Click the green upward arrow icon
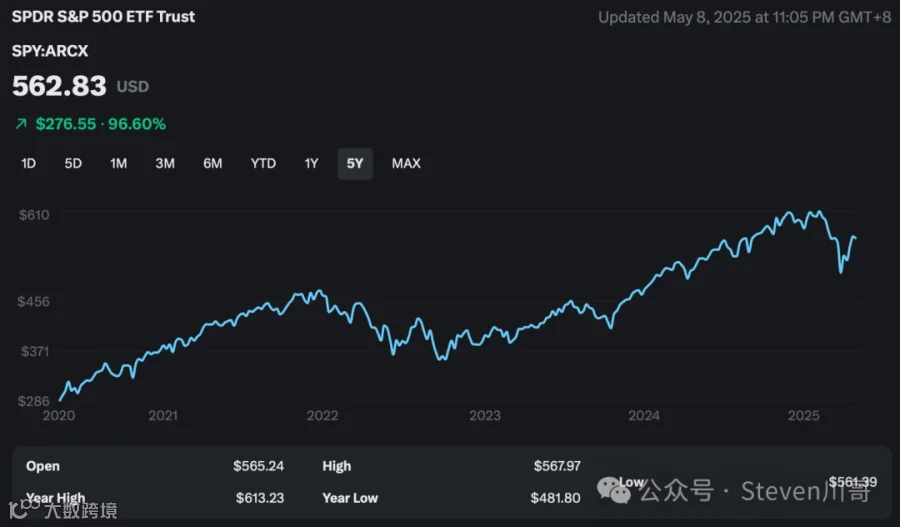The height and width of the screenshot is (527, 900). 21,124
